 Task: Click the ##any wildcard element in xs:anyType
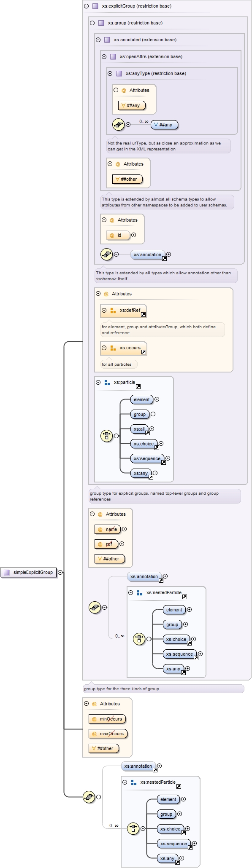coord(165,125)
